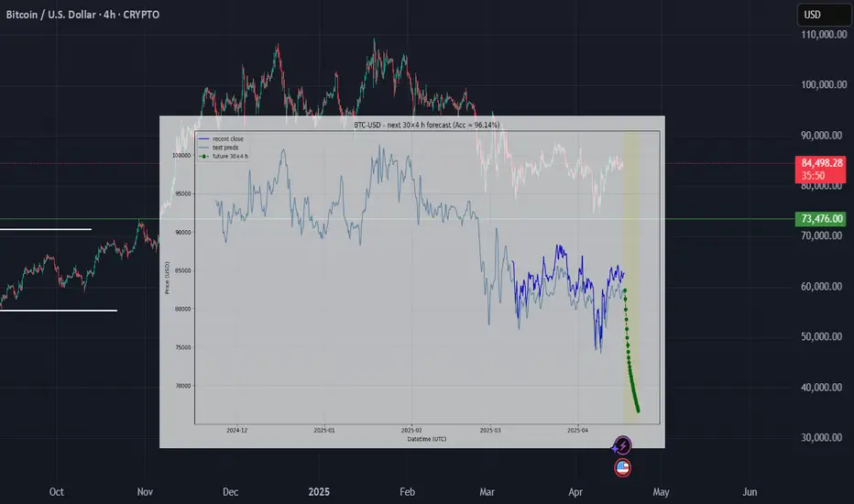Click the 2025-01 tick on the overlay chart

pyautogui.click(x=324, y=430)
